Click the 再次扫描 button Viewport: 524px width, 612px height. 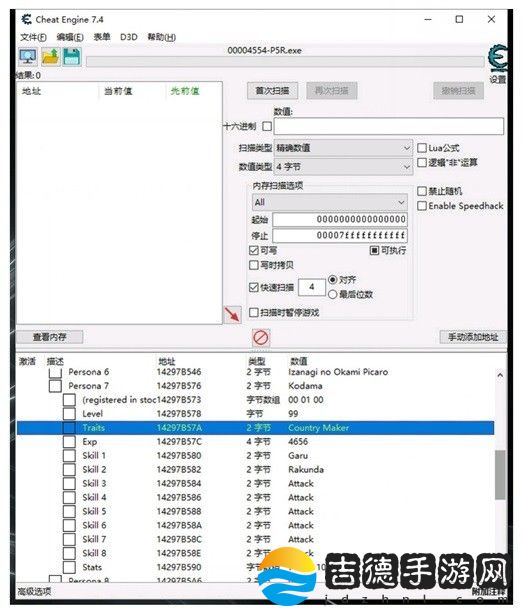pyautogui.click(x=332, y=91)
